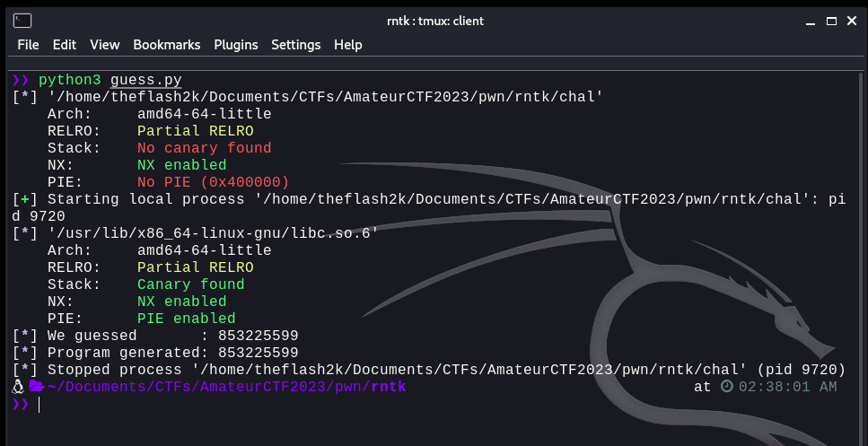Screen dimensions: 868x446
Task: Click the red "No canary found" text
Action: [204, 148]
